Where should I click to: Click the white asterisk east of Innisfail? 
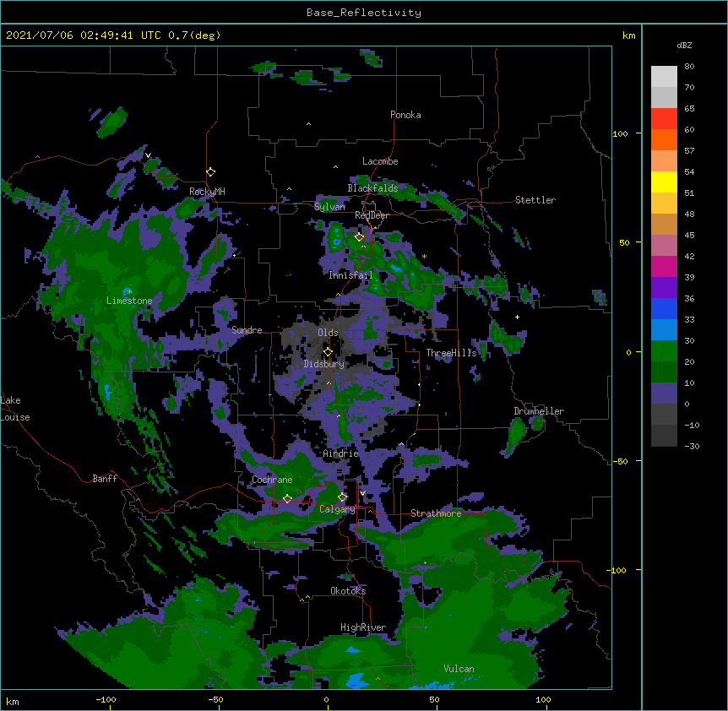click(424, 256)
